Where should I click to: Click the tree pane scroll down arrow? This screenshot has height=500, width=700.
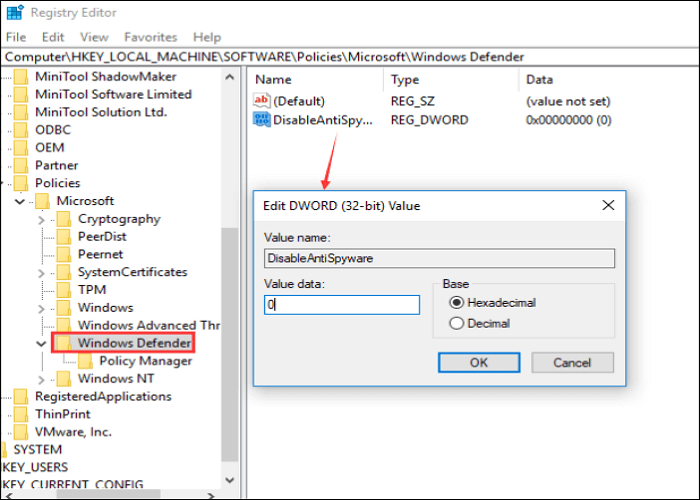(230, 480)
